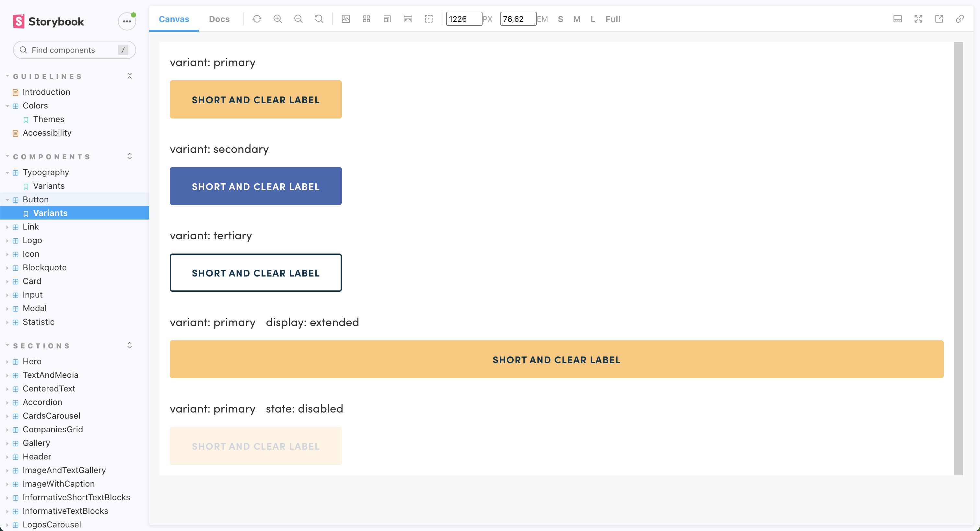Expand the Link component
The image size is (980, 531).
click(7, 227)
